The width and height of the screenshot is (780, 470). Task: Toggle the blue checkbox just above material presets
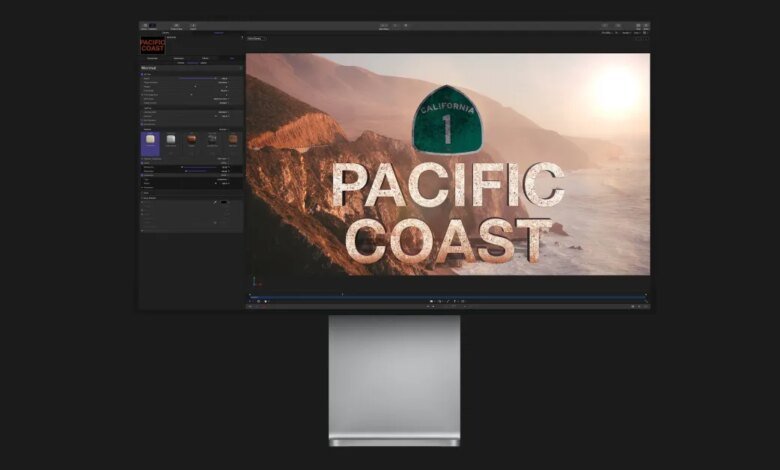click(143, 123)
